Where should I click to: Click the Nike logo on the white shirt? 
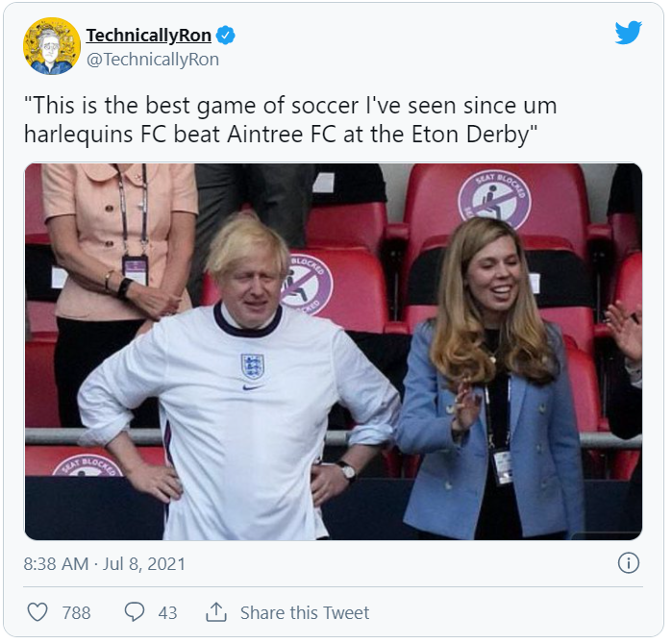pos(252,387)
